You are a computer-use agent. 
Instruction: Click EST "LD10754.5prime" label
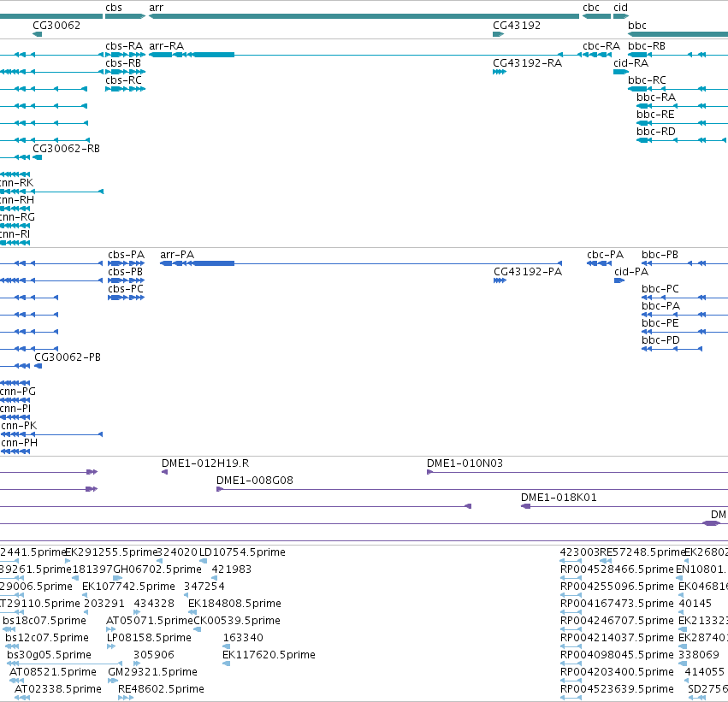(x=242, y=552)
